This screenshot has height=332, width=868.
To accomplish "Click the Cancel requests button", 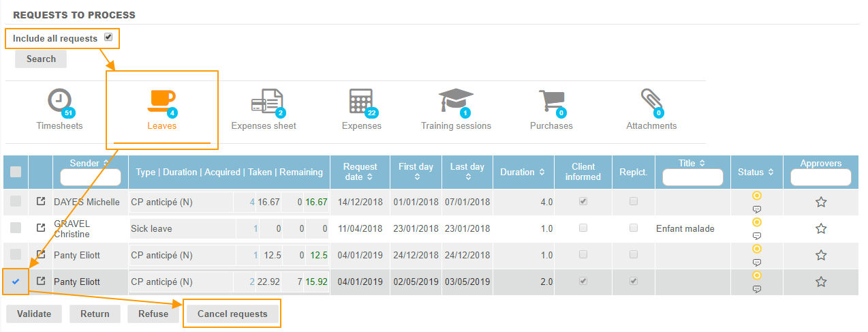I will coord(232,314).
